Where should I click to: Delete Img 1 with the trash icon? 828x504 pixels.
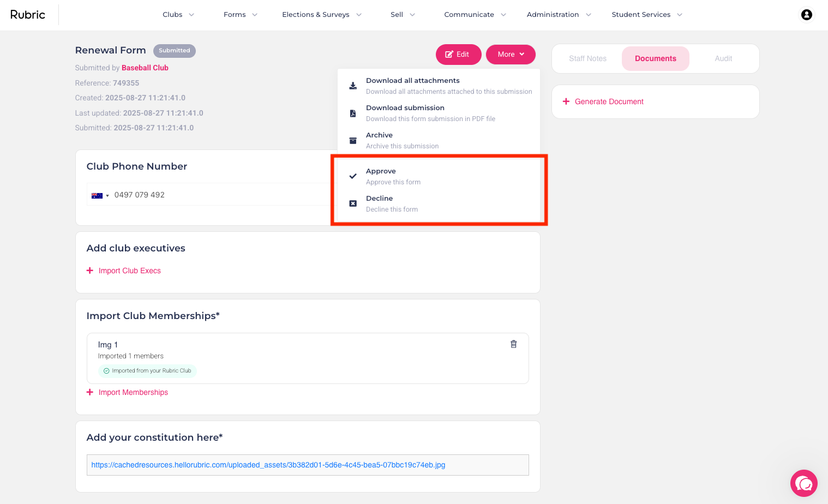pos(513,344)
